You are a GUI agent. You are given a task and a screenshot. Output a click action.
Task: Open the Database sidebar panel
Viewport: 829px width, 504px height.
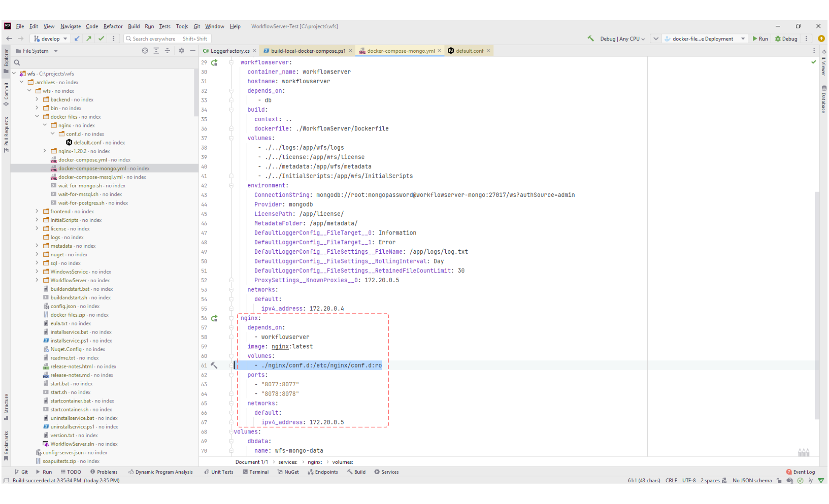pos(823,99)
